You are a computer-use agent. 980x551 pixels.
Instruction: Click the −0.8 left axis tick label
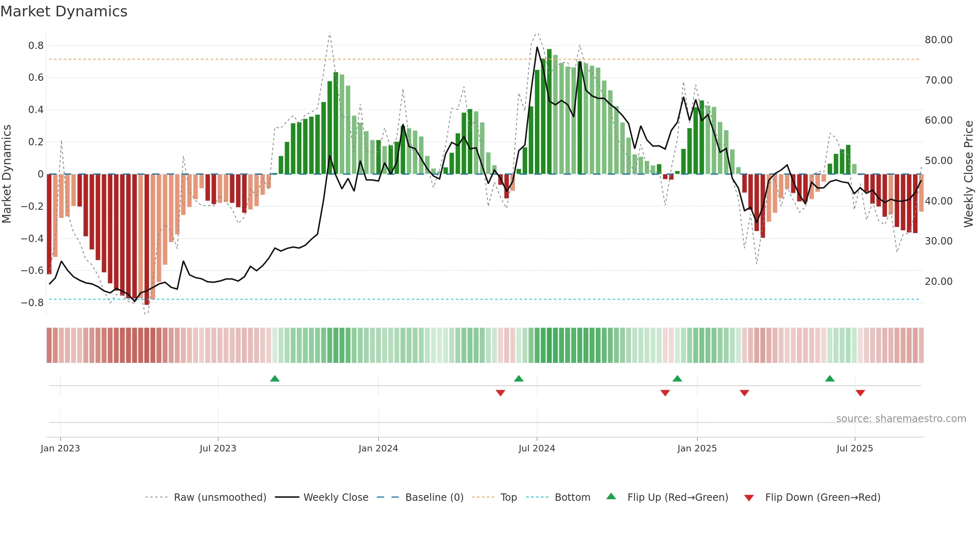32,302
